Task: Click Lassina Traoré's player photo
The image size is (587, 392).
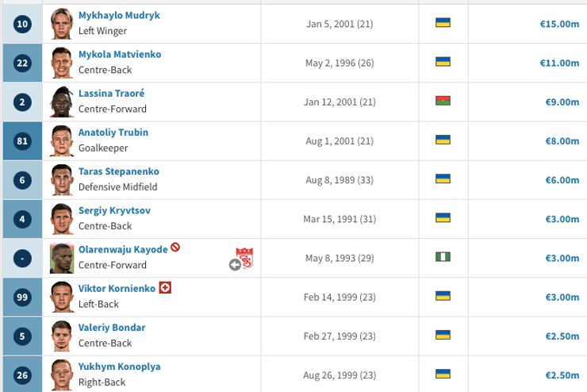Action: click(x=60, y=101)
